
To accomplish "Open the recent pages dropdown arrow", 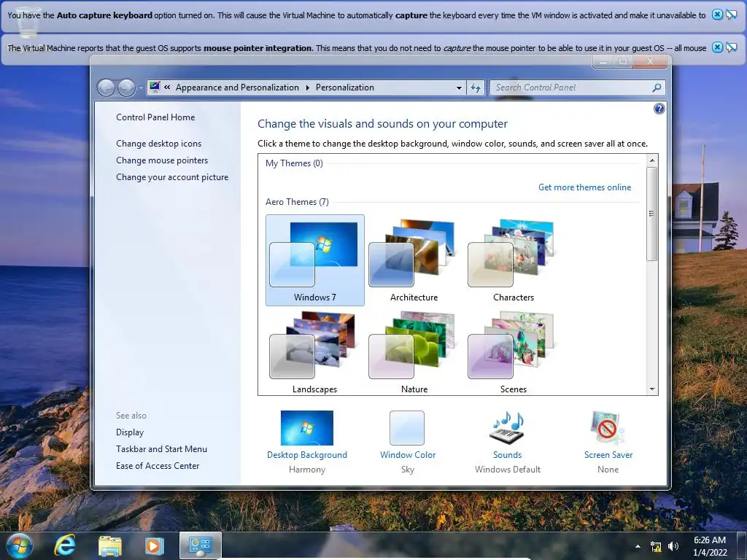I will [141, 88].
